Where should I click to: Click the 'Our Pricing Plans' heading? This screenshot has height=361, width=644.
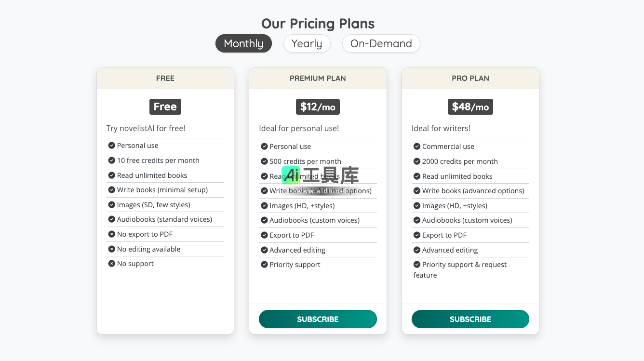point(318,24)
